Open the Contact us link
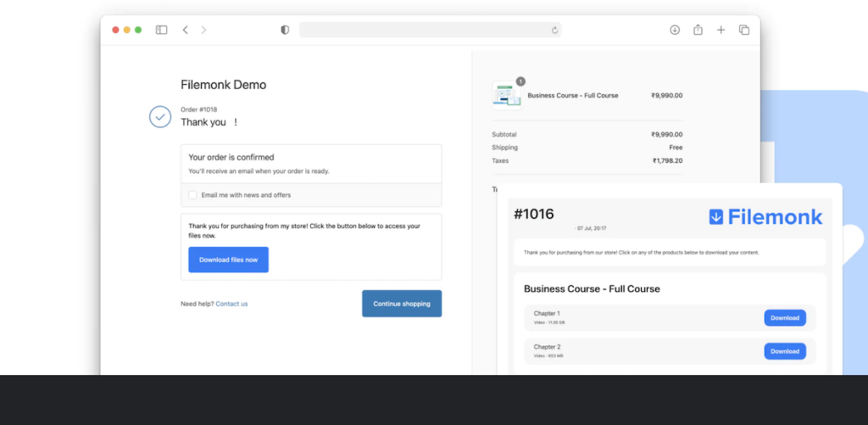Screen dimensions: 868x425 [232, 304]
